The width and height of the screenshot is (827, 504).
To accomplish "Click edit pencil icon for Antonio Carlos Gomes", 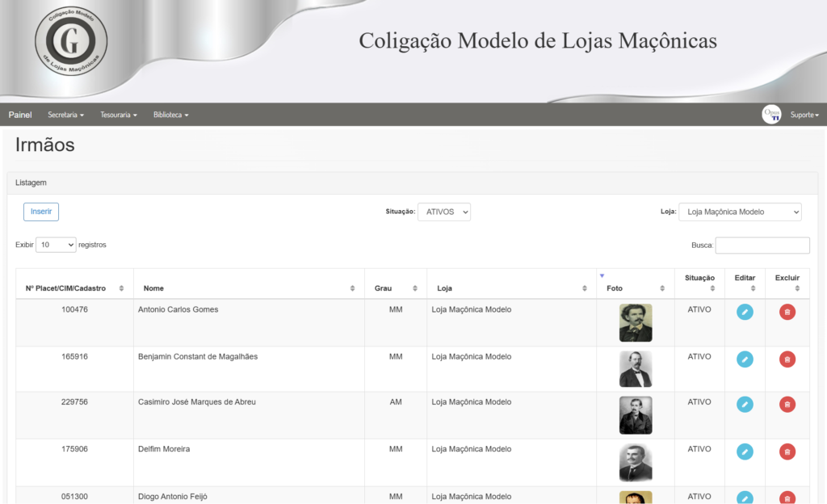I will [745, 312].
